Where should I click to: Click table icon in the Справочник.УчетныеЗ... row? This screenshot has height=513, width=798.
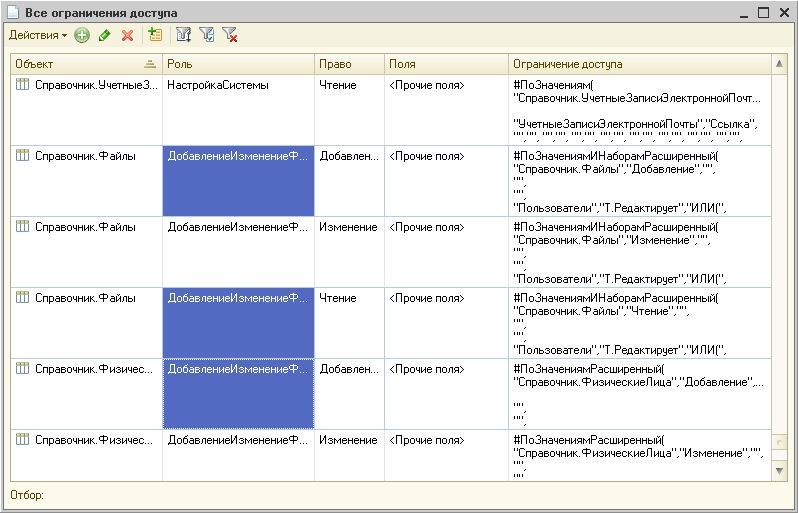coord(22,84)
